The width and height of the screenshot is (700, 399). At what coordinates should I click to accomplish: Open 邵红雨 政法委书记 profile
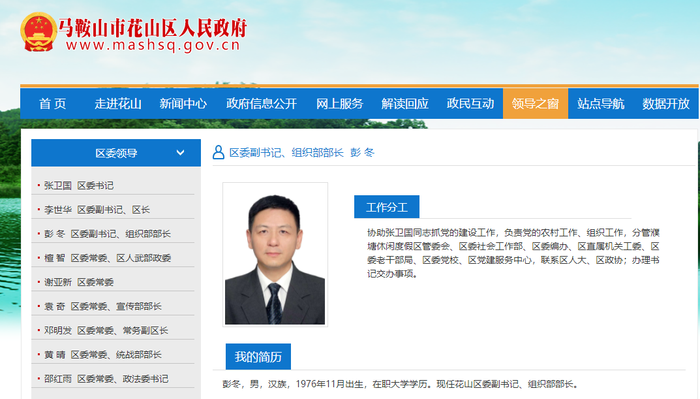coord(106,378)
